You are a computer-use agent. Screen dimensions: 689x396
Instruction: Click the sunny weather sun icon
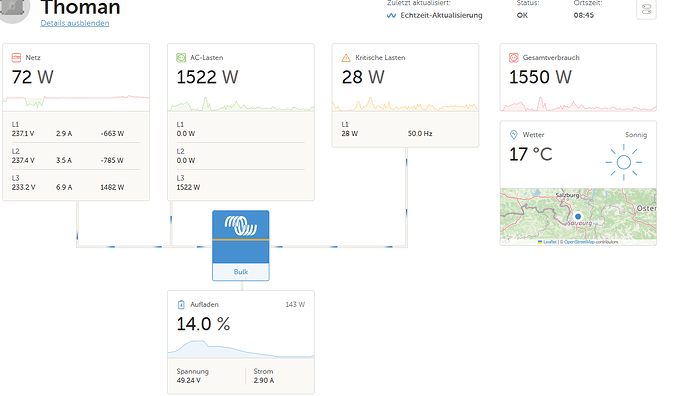click(x=624, y=162)
